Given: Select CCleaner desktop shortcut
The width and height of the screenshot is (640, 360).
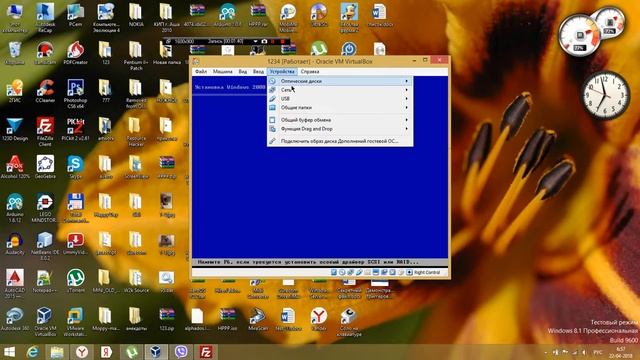Looking at the screenshot, I should tap(45, 91).
